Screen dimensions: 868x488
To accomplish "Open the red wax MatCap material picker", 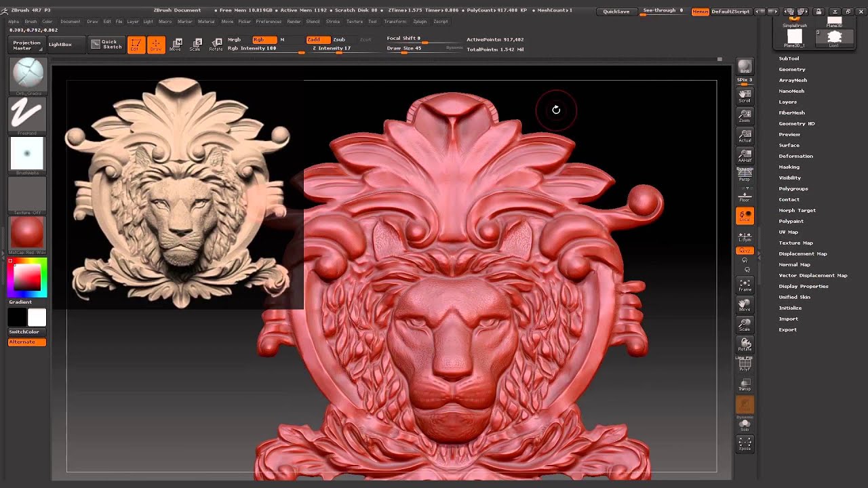I will [x=28, y=234].
